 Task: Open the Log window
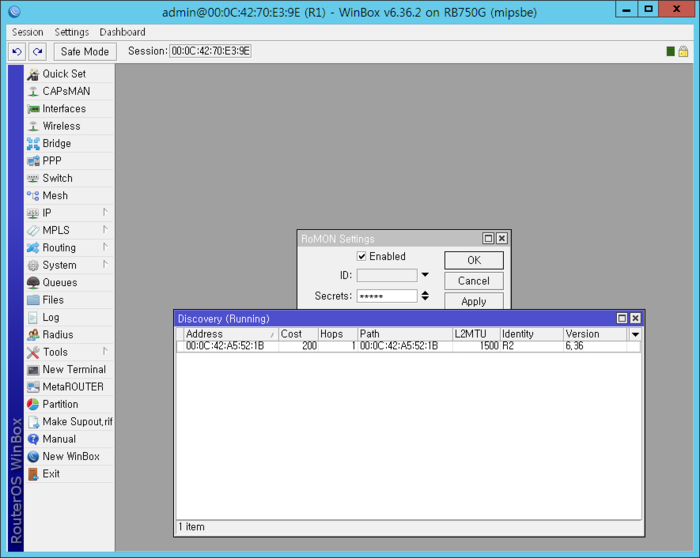click(x=69, y=317)
